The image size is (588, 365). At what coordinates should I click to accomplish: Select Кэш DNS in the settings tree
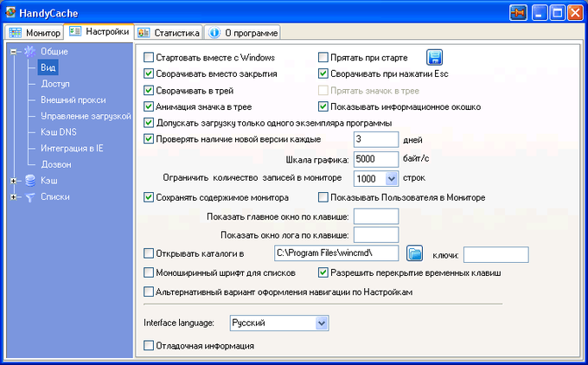[x=59, y=132]
